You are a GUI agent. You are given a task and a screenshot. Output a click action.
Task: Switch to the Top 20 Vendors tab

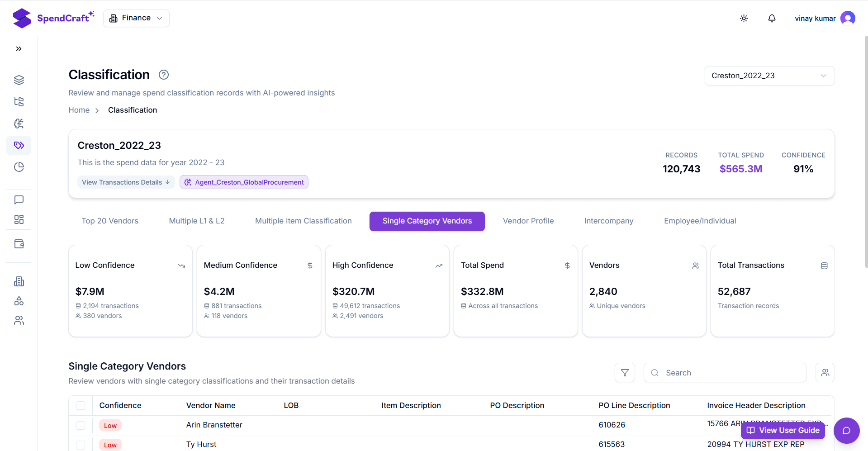[110, 221]
